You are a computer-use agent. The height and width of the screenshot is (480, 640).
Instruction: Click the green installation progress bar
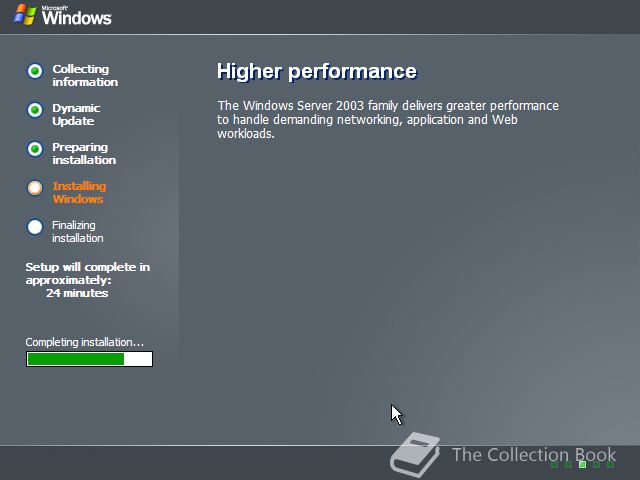pyautogui.click(x=89, y=359)
